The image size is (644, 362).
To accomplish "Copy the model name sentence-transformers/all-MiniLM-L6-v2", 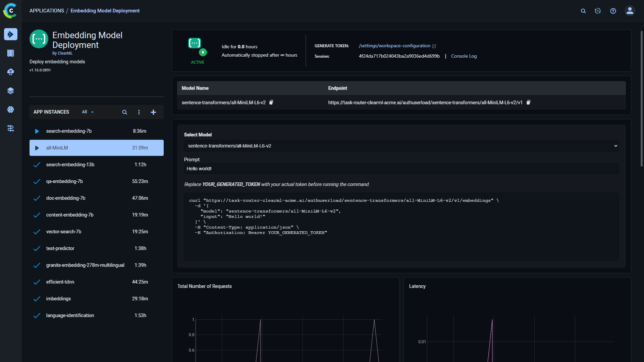I will 271,102.
